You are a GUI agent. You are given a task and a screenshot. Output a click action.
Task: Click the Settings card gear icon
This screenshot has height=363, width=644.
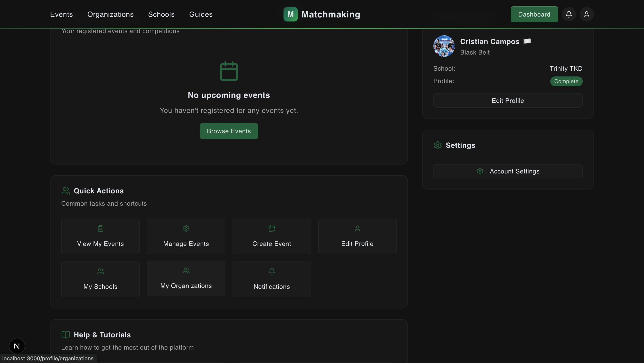click(438, 145)
